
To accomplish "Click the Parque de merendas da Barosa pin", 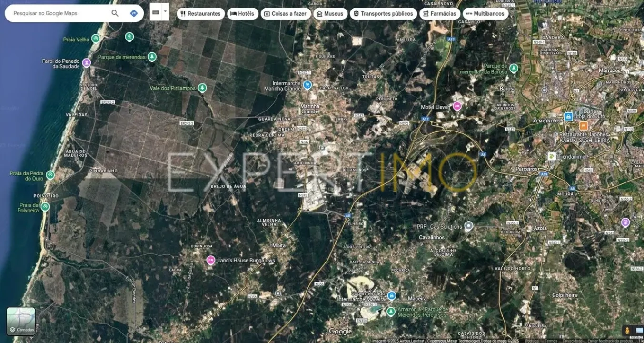I will click(513, 68).
